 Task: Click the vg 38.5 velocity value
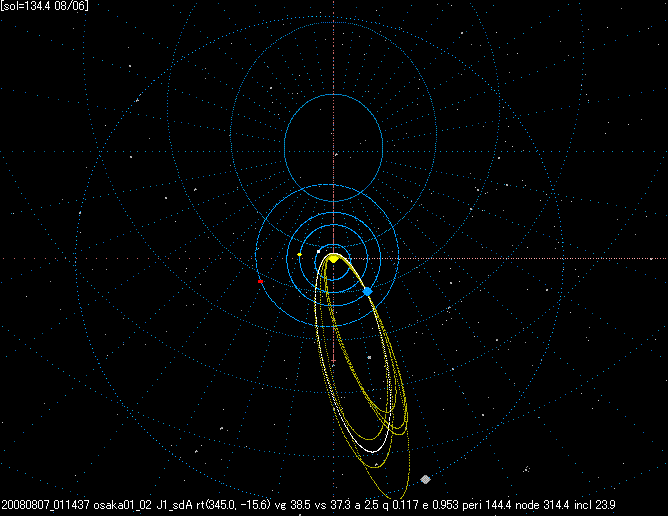(292, 505)
